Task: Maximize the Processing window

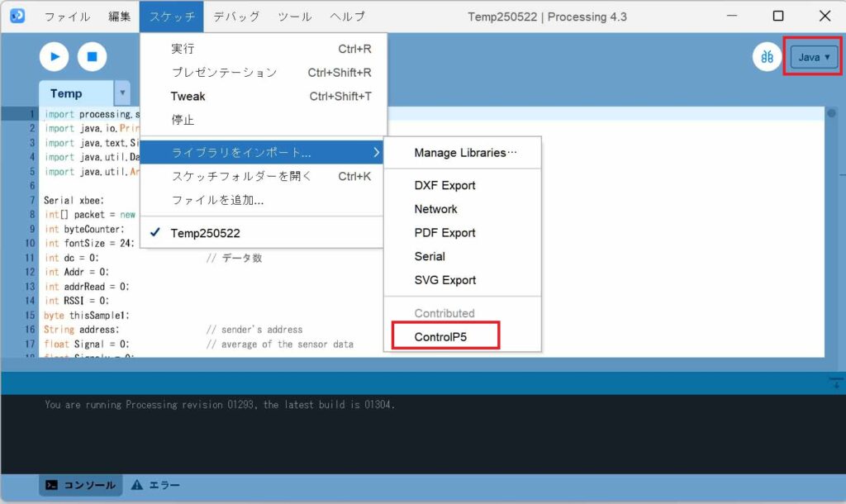Action: [x=778, y=17]
